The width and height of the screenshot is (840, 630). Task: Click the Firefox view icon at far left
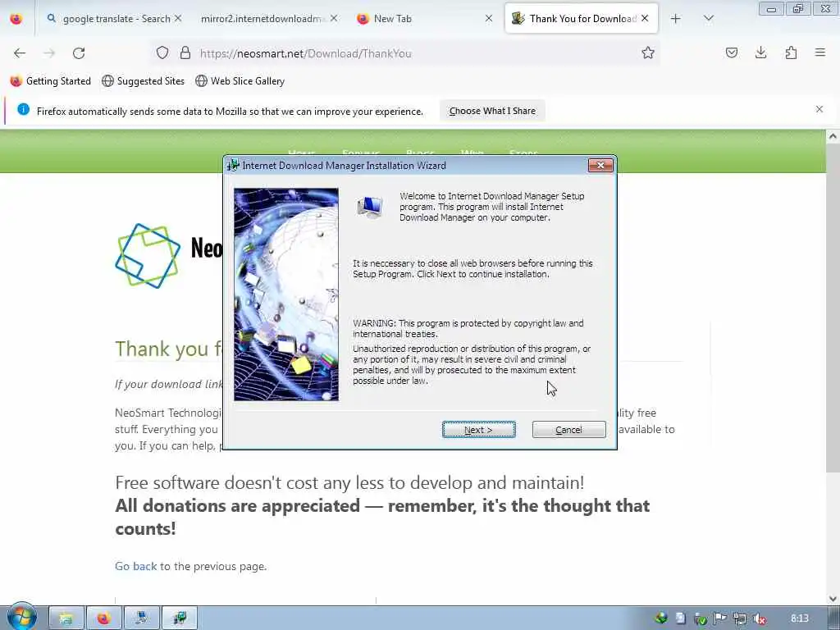pos(16,19)
